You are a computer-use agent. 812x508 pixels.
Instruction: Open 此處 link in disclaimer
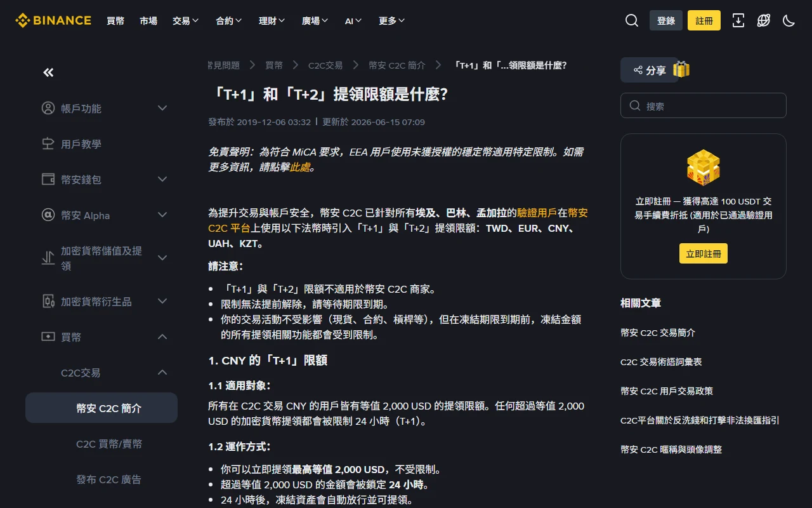pos(299,167)
